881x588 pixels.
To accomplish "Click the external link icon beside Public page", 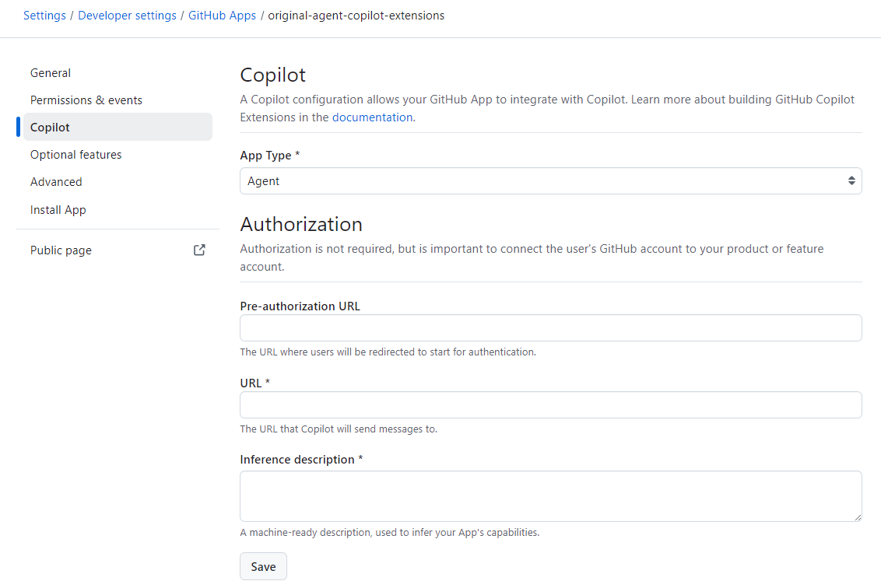I will point(199,250).
